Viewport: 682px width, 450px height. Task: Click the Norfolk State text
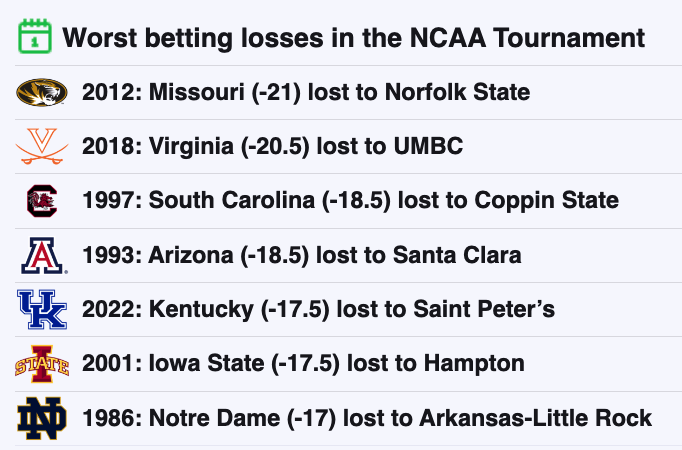tap(458, 92)
